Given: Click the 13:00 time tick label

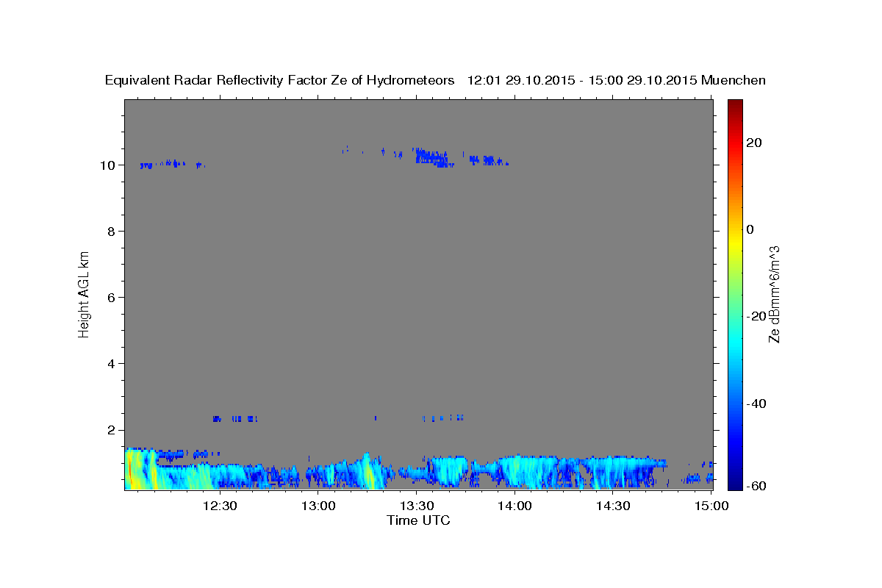Looking at the screenshot, I should point(318,506).
